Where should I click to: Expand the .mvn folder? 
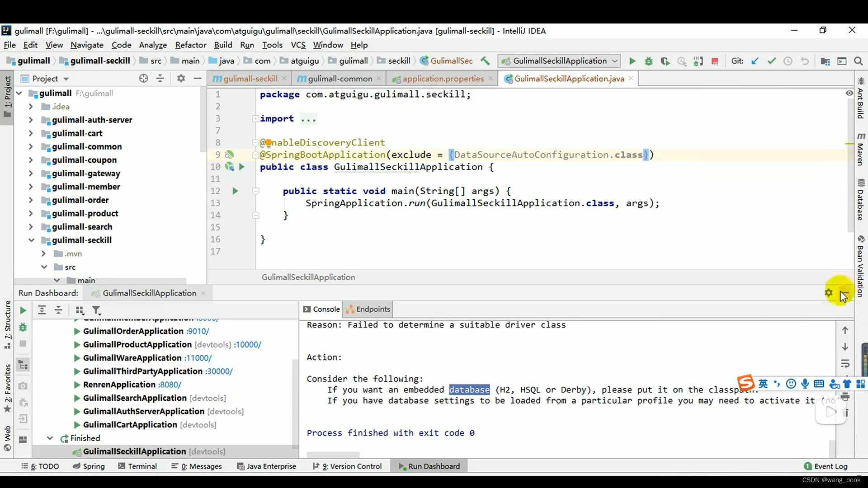43,253
